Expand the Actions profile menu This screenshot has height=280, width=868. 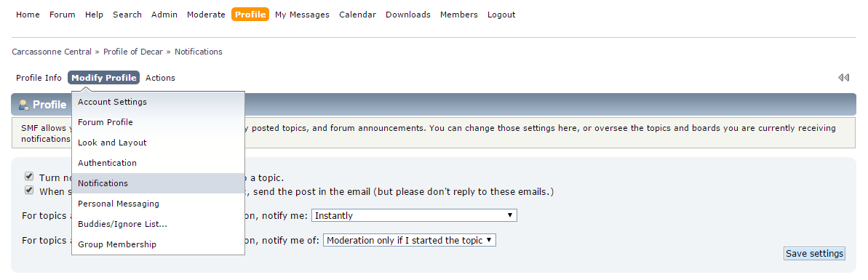pyautogui.click(x=160, y=78)
